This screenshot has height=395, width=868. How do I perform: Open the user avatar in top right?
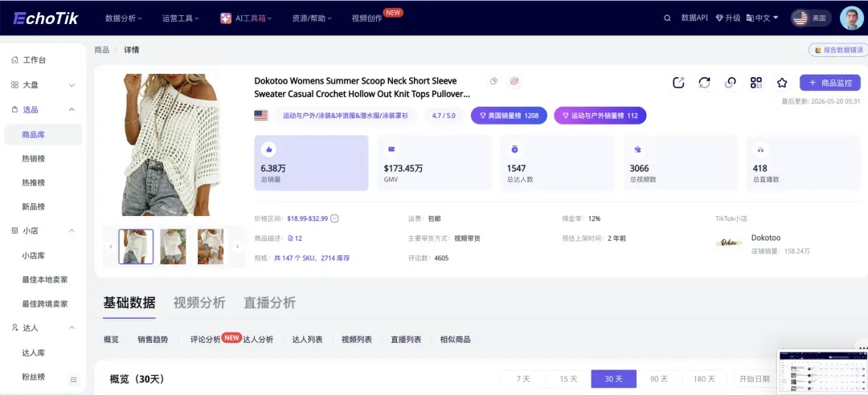(x=851, y=18)
